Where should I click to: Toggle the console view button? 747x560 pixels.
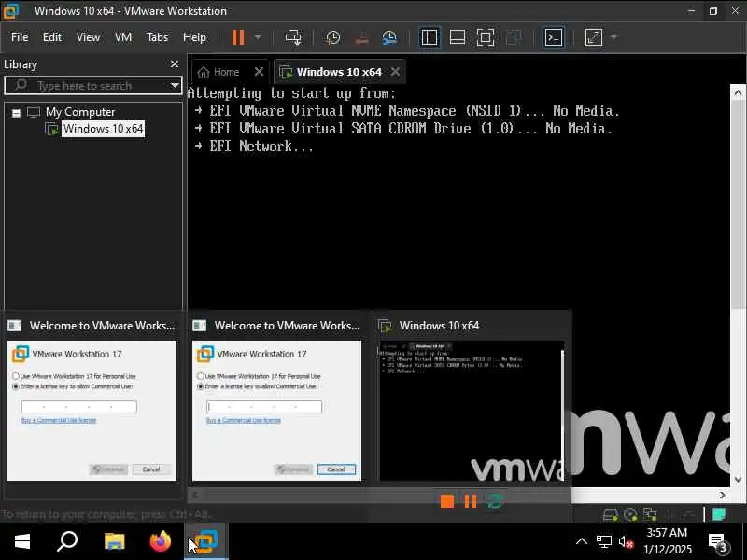point(554,37)
